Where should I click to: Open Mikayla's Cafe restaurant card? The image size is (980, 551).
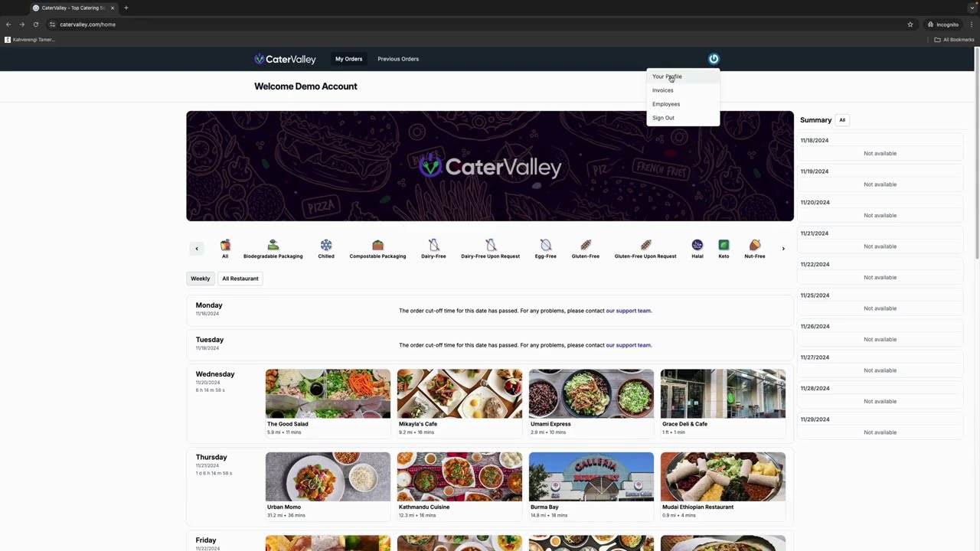tap(459, 403)
